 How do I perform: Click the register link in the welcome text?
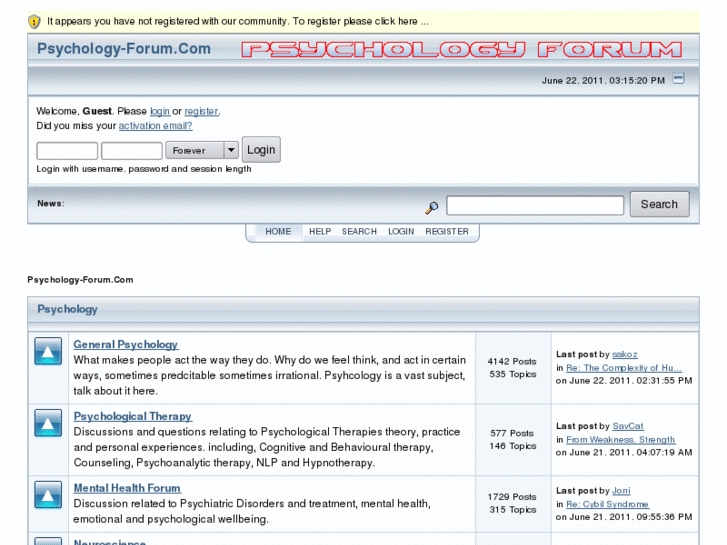pos(201,111)
